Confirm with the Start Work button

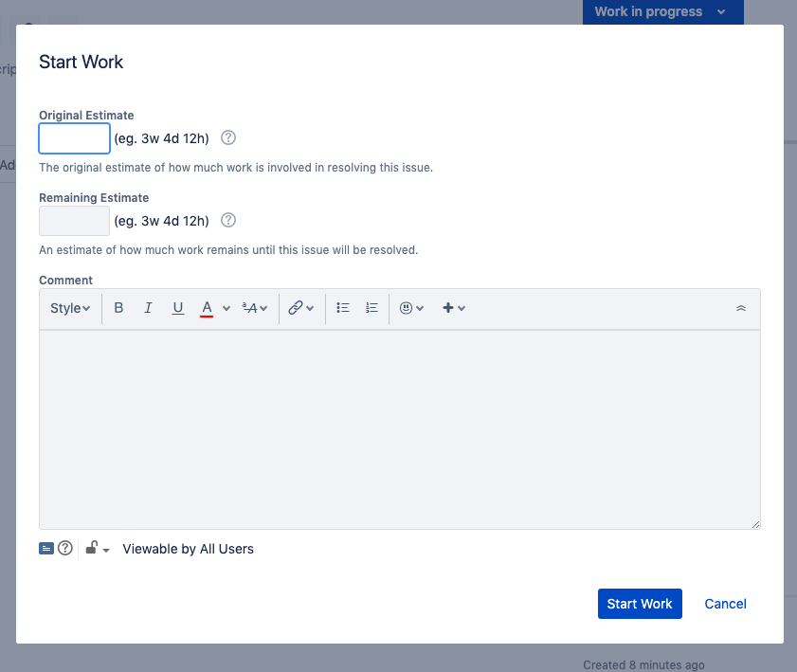coord(640,604)
